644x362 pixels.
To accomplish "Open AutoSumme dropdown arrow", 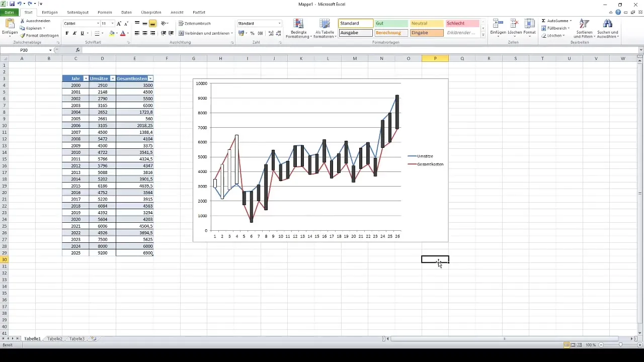I will coord(571,21).
